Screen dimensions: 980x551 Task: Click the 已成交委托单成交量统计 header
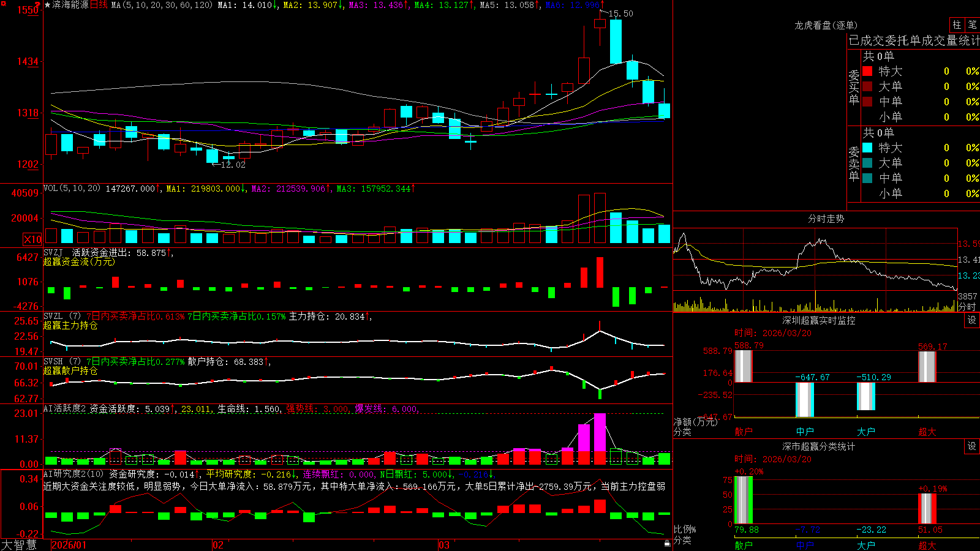[x=914, y=40]
